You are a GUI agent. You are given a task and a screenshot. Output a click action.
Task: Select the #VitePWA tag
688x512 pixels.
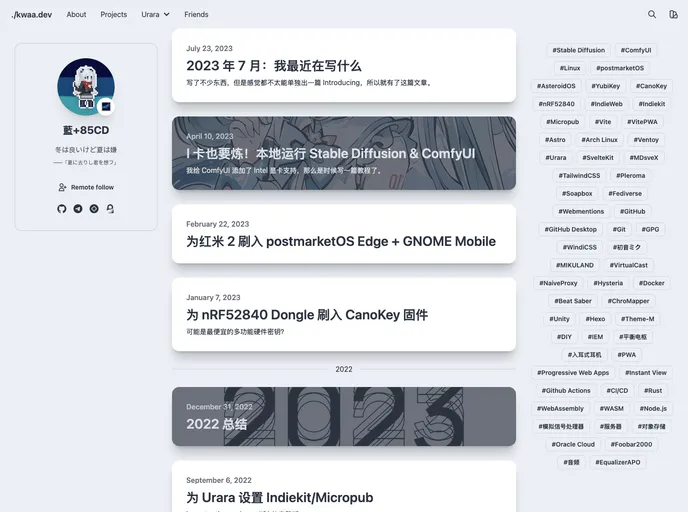pos(642,122)
